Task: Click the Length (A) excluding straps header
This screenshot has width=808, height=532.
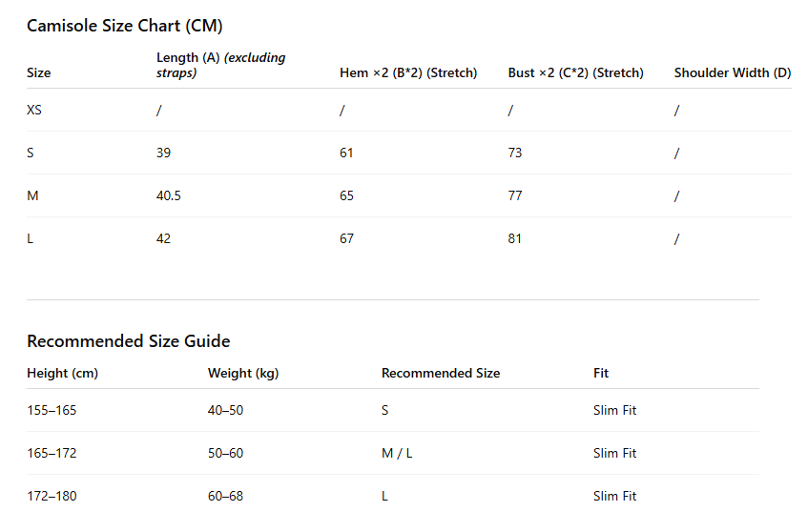Action: point(221,65)
